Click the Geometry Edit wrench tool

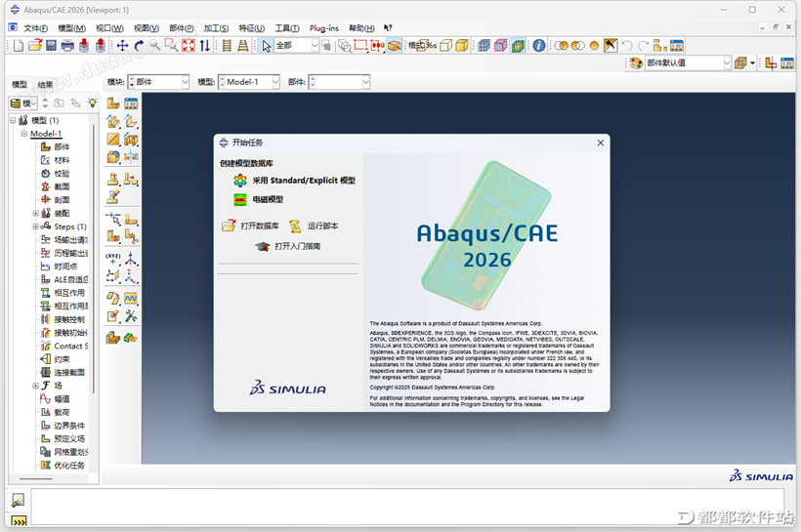tap(131, 316)
